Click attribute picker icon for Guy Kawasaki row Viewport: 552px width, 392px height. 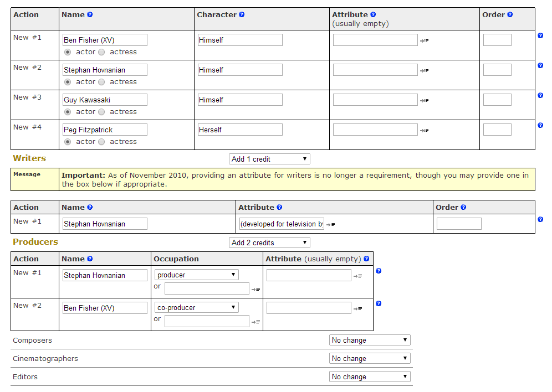424,101
